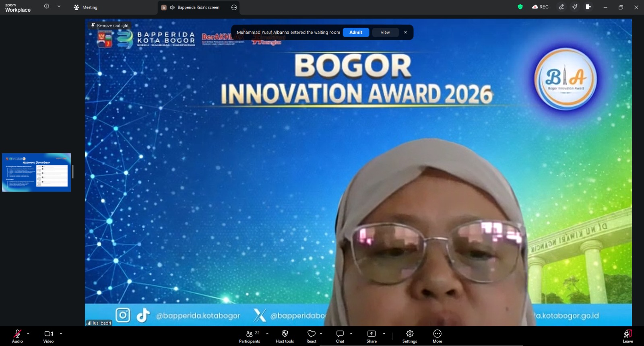The image size is (644, 346).
Task: Start Share screen
Action: pyautogui.click(x=372, y=336)
